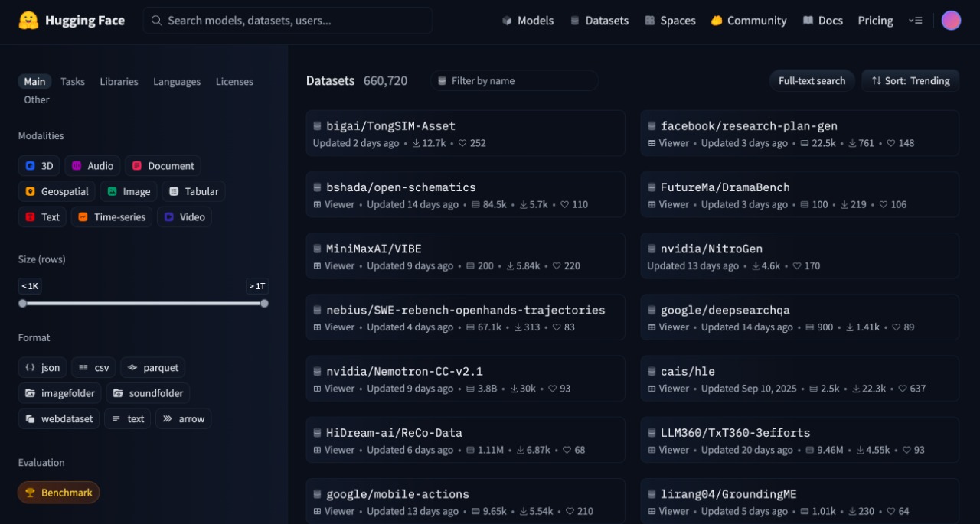The image size is (980, 524).
Task: Open the Models page from navbar
Action: point(528,21)
